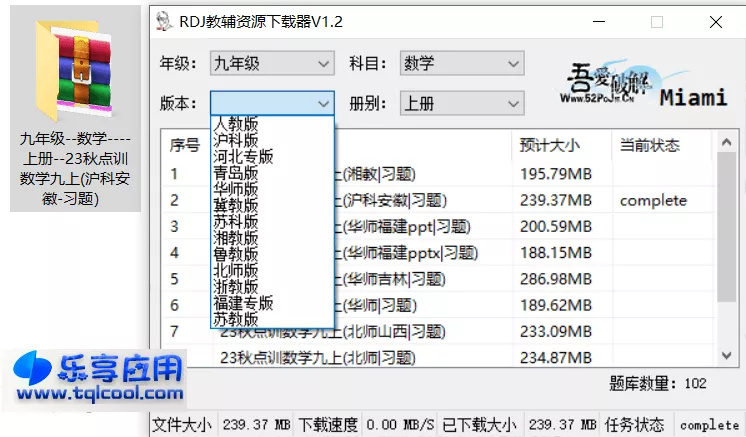Select the row sized 234.87MB
The height and width of the screenshot is (437, 746).
(x=438, y=357)
